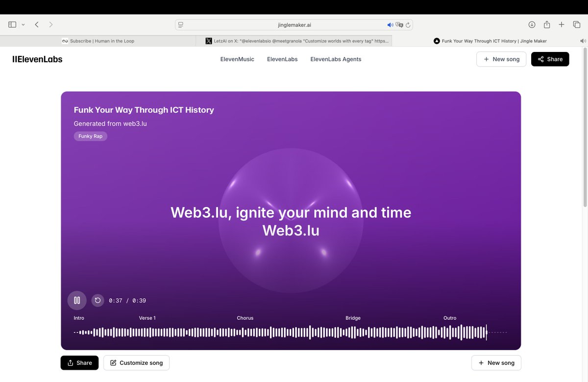Jump to Bridge section marker
This screenshot has height=382, width=588.
[353, 318]
